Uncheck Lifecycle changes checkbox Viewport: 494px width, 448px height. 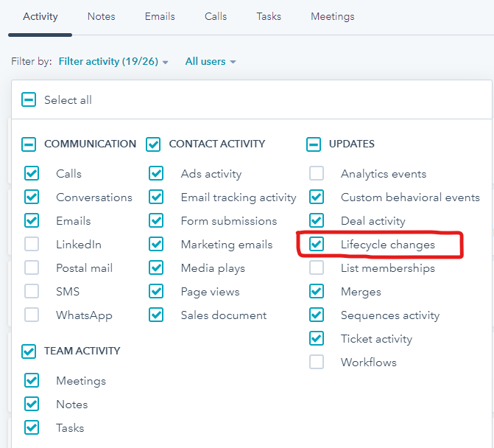[x=317, y=244]
